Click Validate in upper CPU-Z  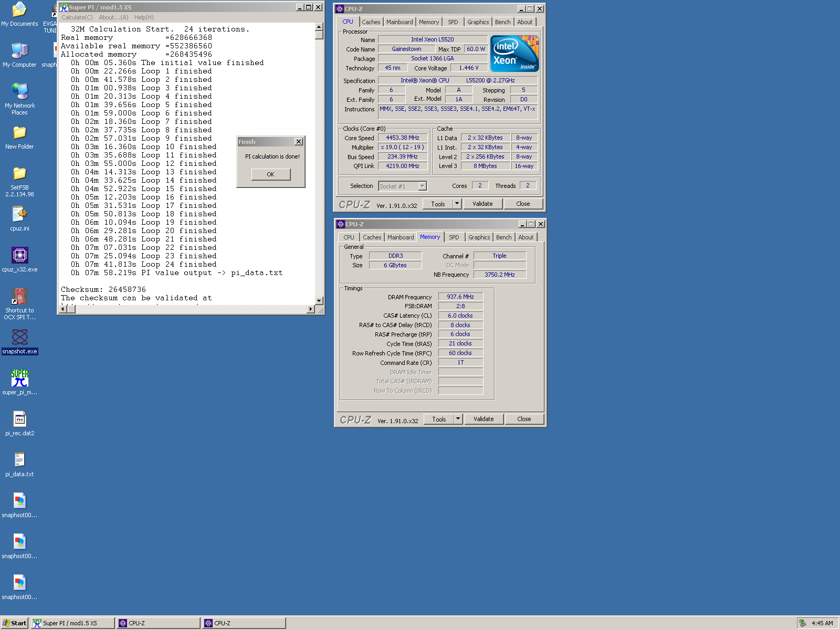click(x=482, y=204)
